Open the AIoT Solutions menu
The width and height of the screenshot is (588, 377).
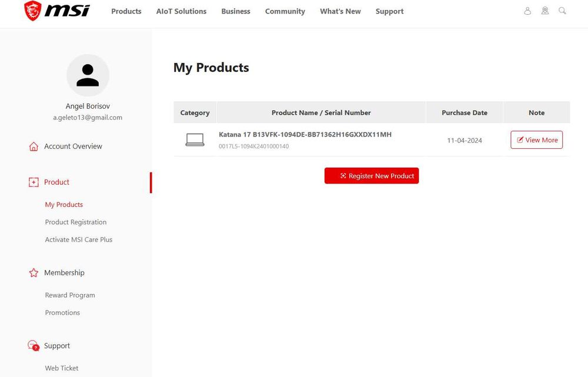point(181,11)
